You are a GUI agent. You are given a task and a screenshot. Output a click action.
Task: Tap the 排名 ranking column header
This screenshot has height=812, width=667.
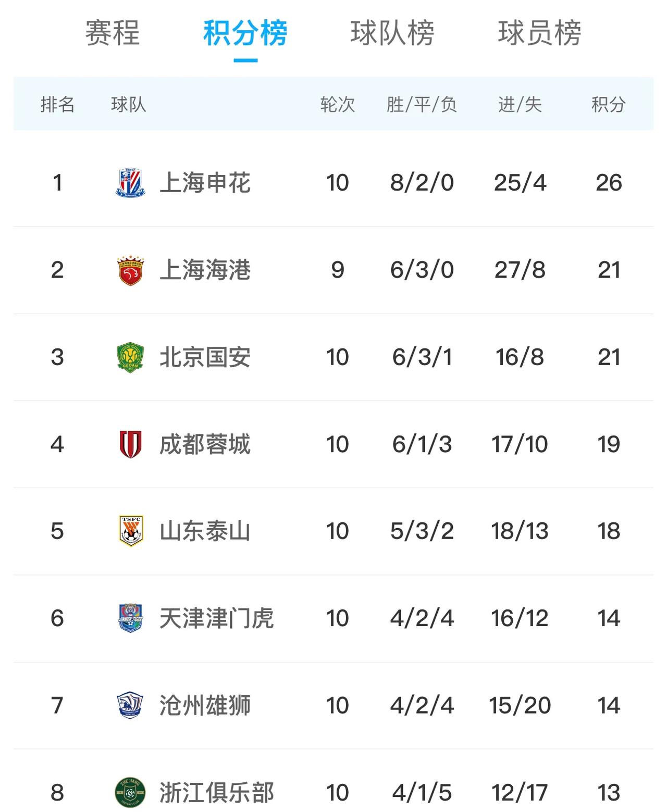[57, 105]
